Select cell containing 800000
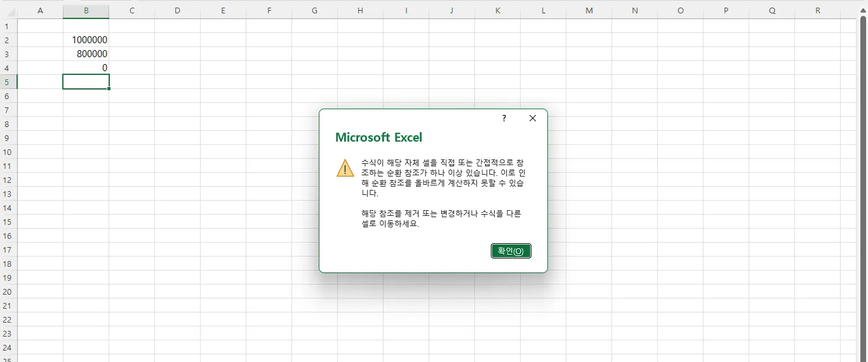Screen dimensions: 868x362 click(86, 54)
